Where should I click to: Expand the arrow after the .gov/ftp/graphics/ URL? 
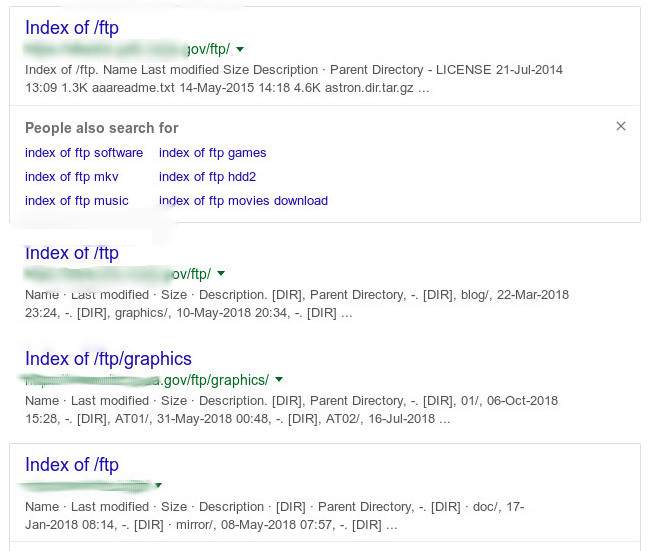pyautogui.click(x=279, y=380)
